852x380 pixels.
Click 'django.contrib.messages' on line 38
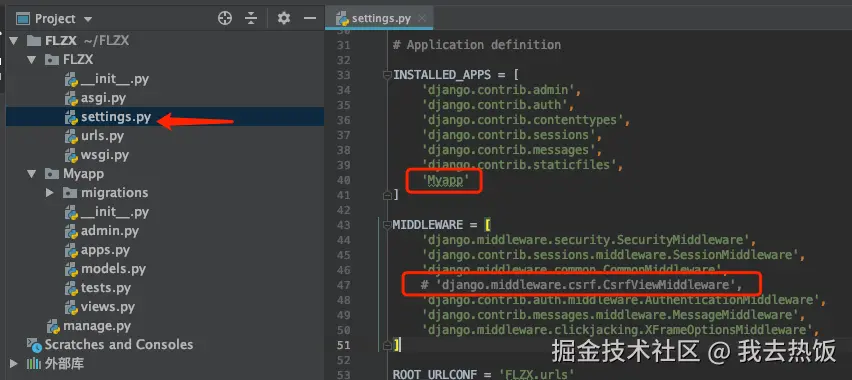click(x=509, y=150)
